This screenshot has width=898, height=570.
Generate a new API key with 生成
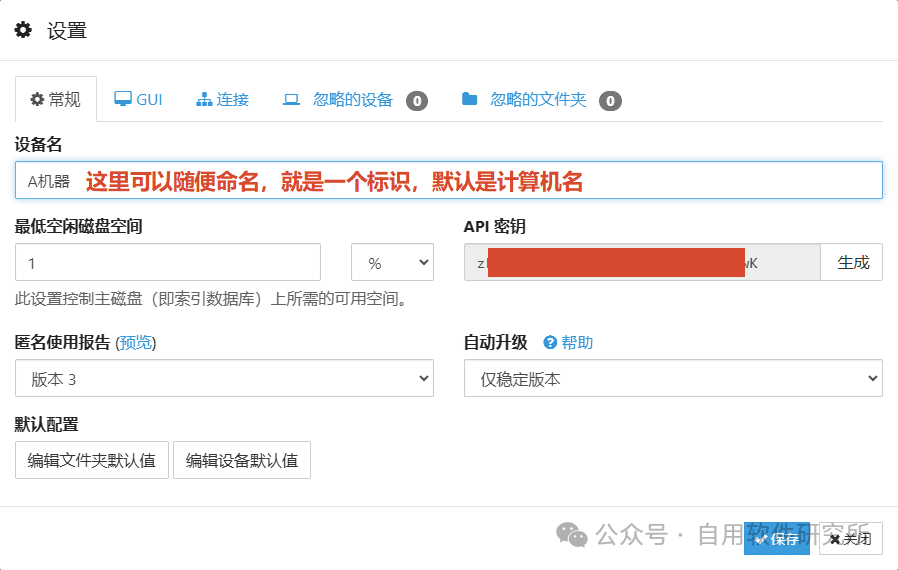852,262
